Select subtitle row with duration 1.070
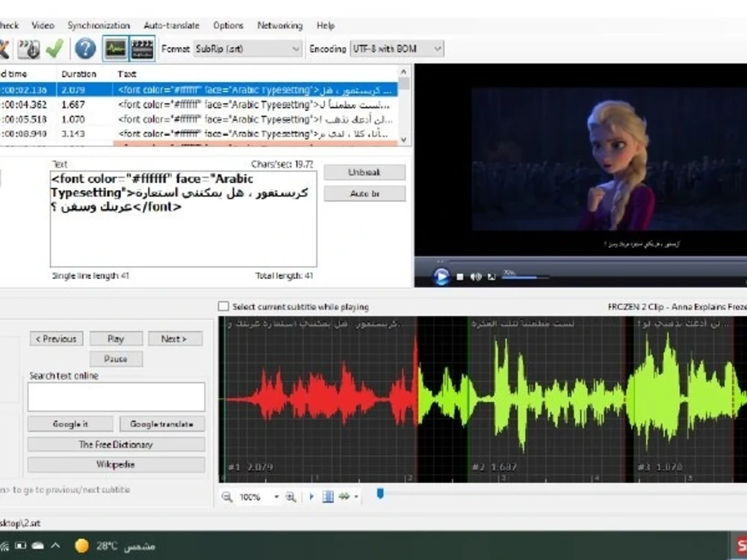This screenshot has height=560, width=747. pyautogui.click(x=198, y=119)
